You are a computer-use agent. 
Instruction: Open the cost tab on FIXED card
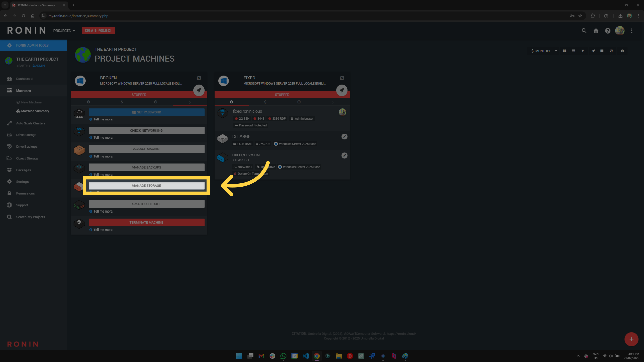coord(265,102)
